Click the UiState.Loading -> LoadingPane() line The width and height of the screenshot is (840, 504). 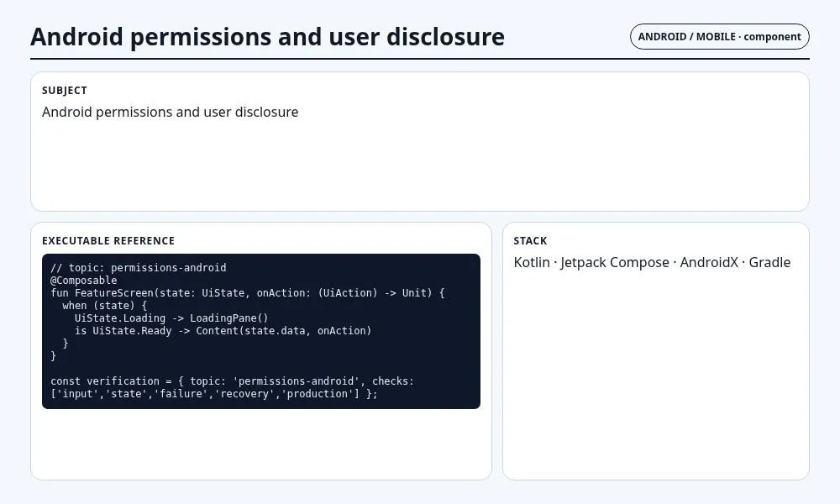pyautogui.click(x=171, y=318)
